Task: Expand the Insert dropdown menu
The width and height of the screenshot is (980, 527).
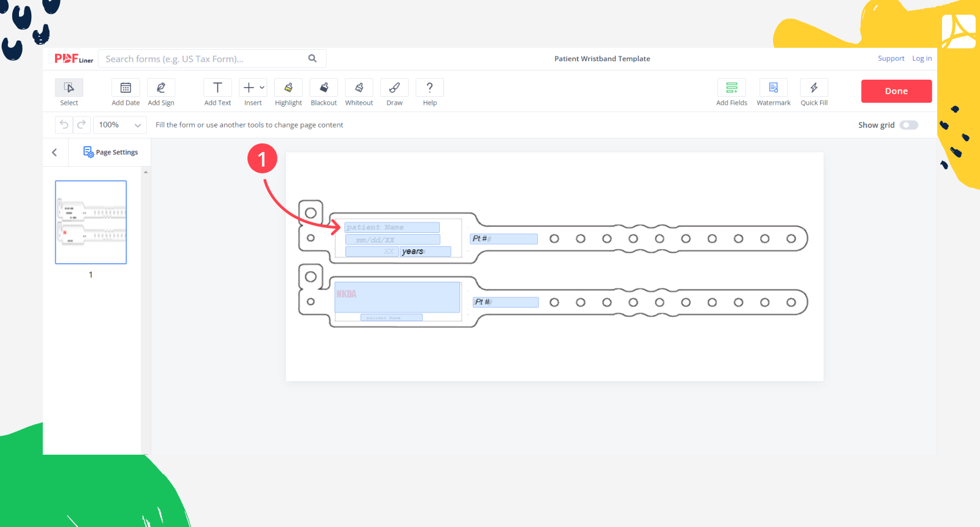Action: [253, 88]
